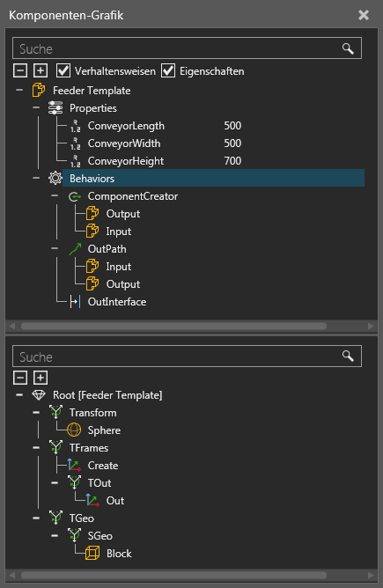This screenshot has height=588, width=383.
Task: Toggle the Eigenschaften checkbox
Action: pyautogui.click(x=168, y=70)
